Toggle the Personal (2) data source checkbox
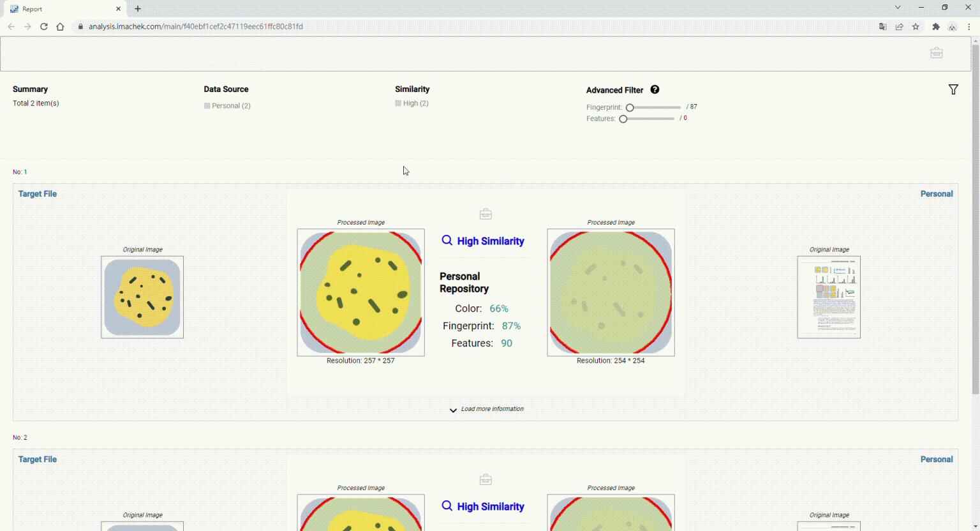 point(207,106)
